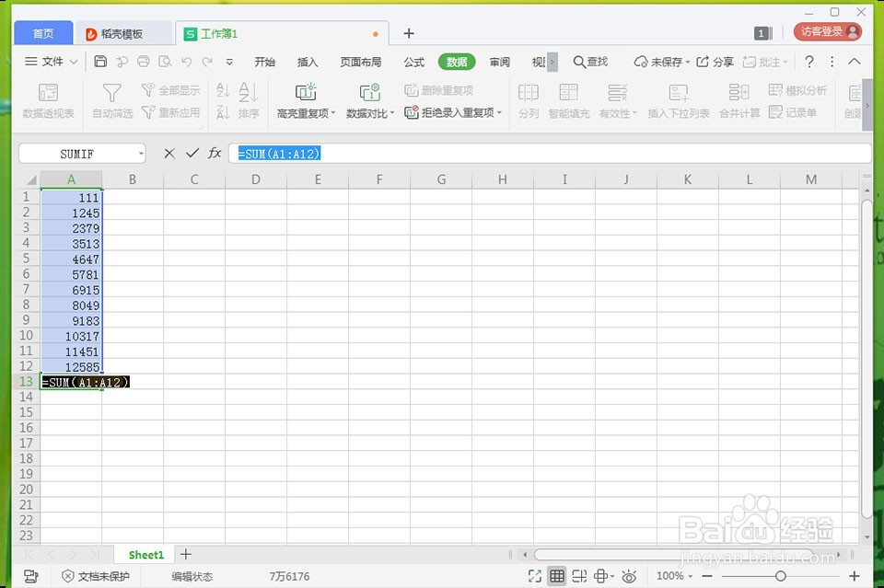
Task: Redo the last action
Action: click(x=207, y=62)
